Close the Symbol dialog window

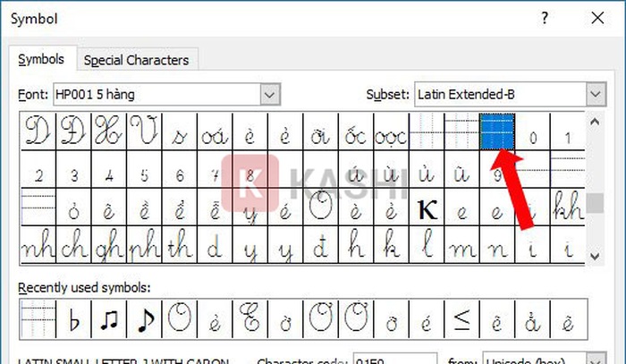(x=596, y=17)
